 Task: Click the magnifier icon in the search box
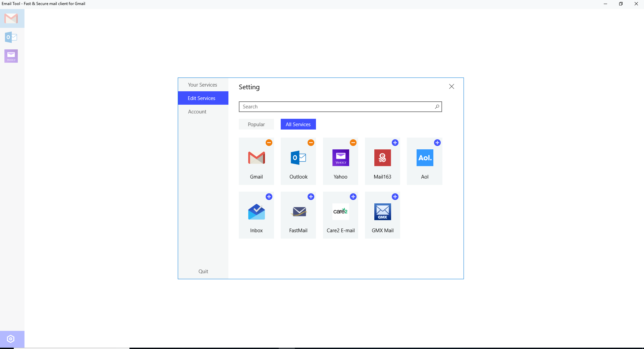click(437, 107)
